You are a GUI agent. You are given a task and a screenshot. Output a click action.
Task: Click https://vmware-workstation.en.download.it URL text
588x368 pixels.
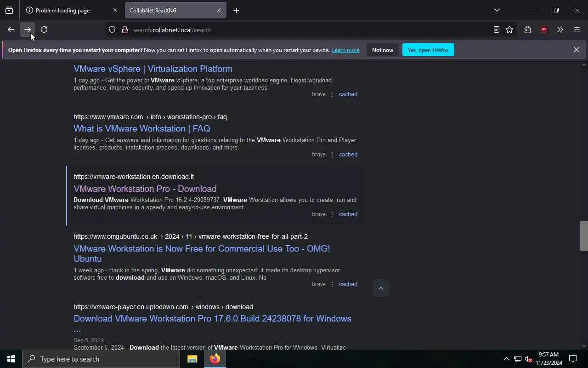134,177
